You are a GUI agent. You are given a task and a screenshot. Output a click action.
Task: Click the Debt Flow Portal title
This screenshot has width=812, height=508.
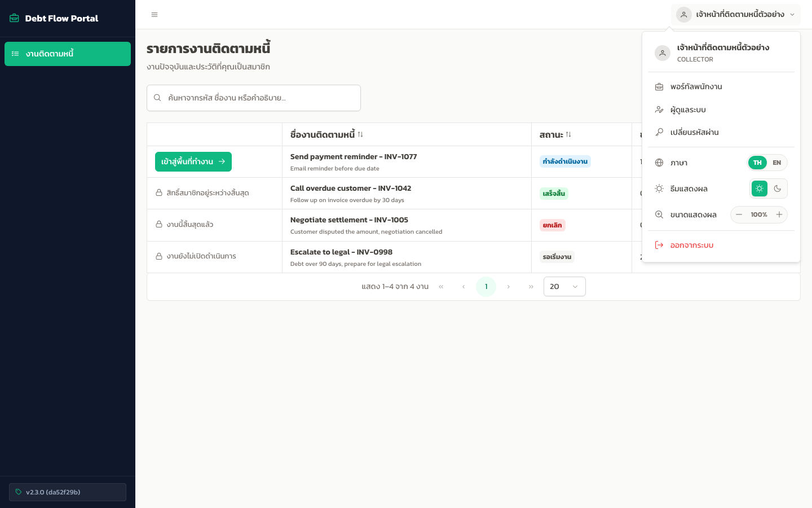61,18
